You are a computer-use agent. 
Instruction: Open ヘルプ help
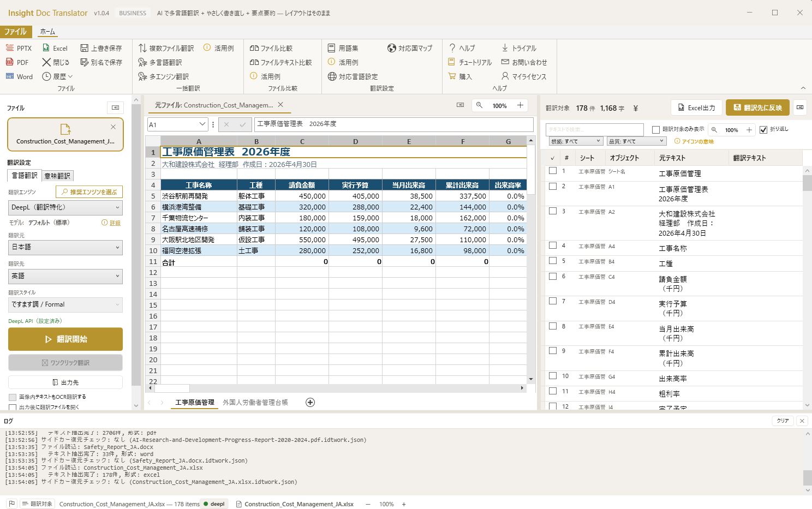coord(462,48)
